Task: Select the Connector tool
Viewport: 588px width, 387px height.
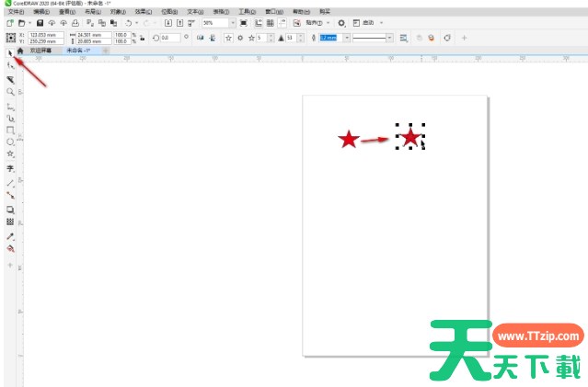Action: coord(10,195)
